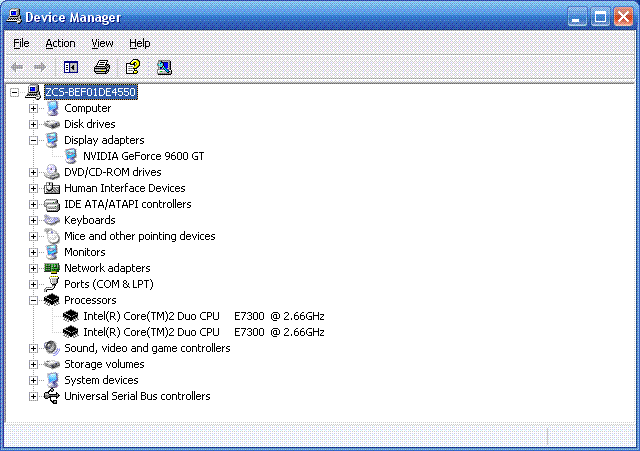This screenshot has width=640, height=451.
Task: Expand the Human Interface Devices category
Action: click(x=33, y=188)
